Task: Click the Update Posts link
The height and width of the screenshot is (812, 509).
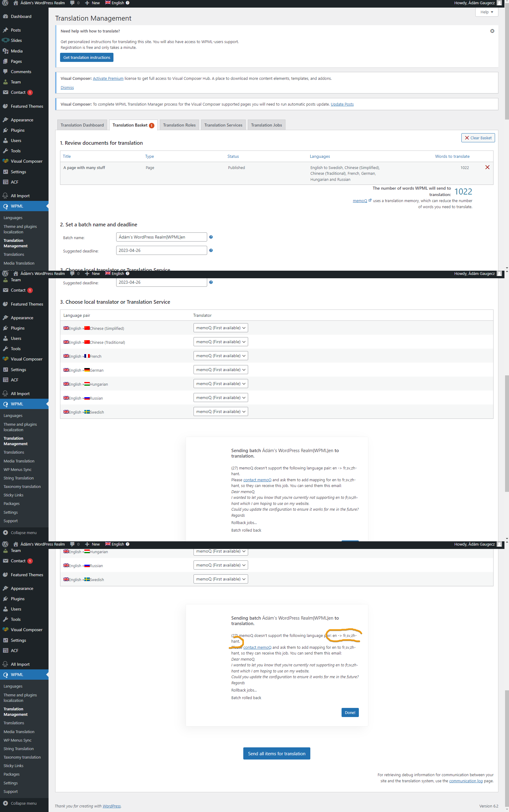Action: pos(342,104)
